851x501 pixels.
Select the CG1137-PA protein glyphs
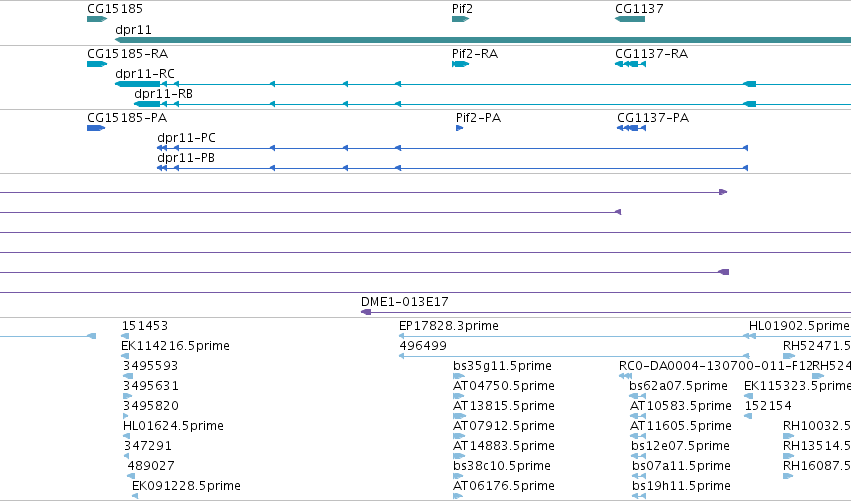pos(631,128)
